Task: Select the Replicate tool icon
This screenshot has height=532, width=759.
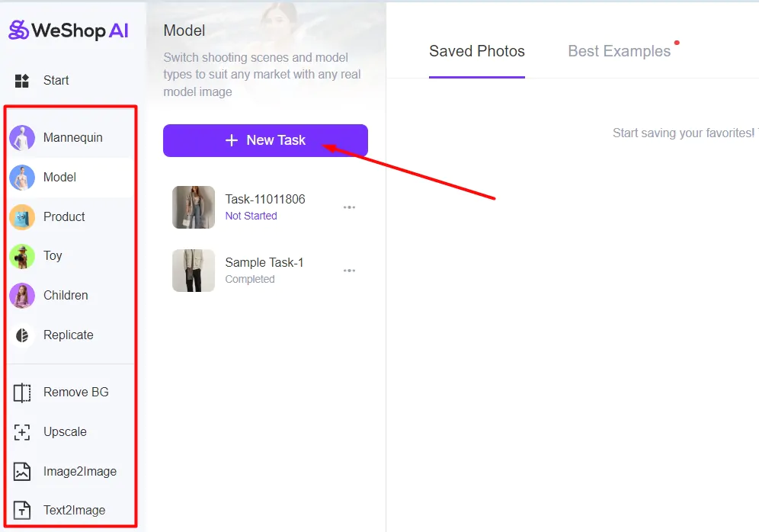Action: (22, 335)
